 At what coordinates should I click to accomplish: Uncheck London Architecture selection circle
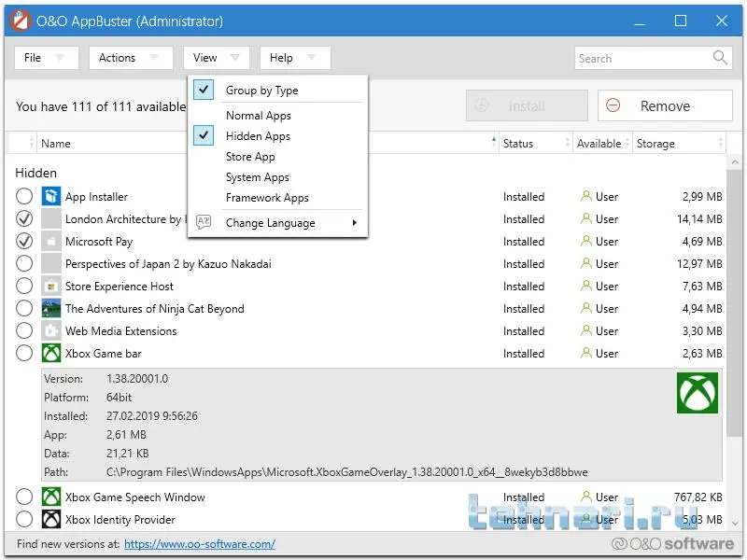24,218
